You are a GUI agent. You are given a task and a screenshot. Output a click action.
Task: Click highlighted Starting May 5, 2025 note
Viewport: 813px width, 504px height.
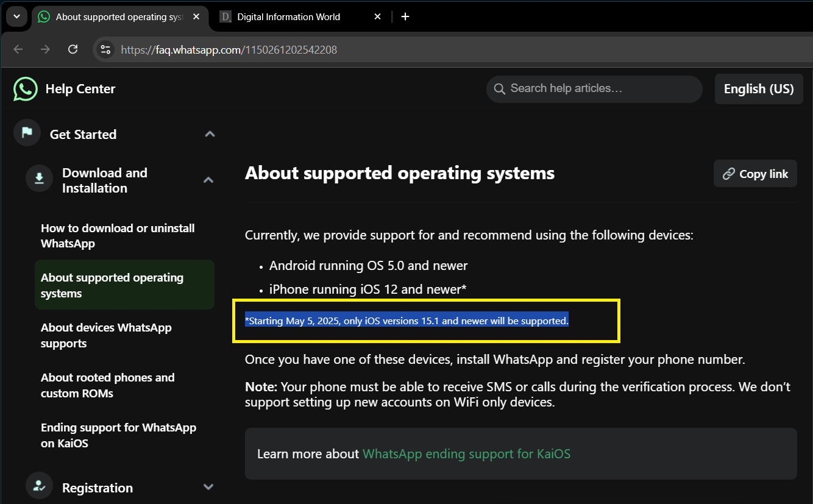coord(406,321)
